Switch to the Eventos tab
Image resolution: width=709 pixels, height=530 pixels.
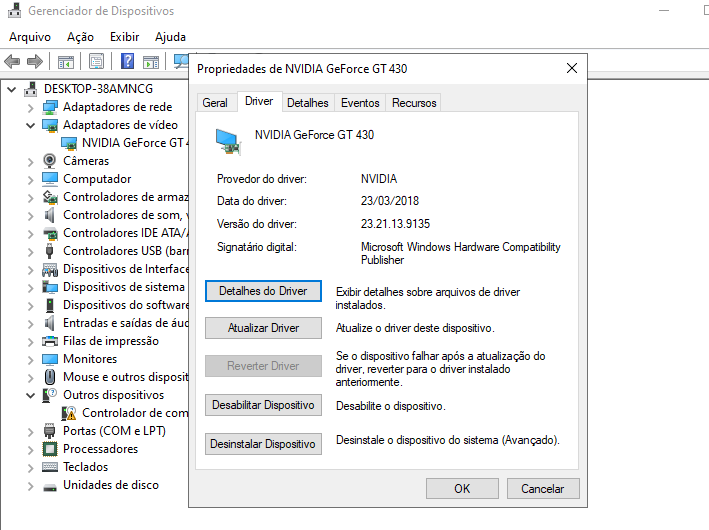point(360,103)
